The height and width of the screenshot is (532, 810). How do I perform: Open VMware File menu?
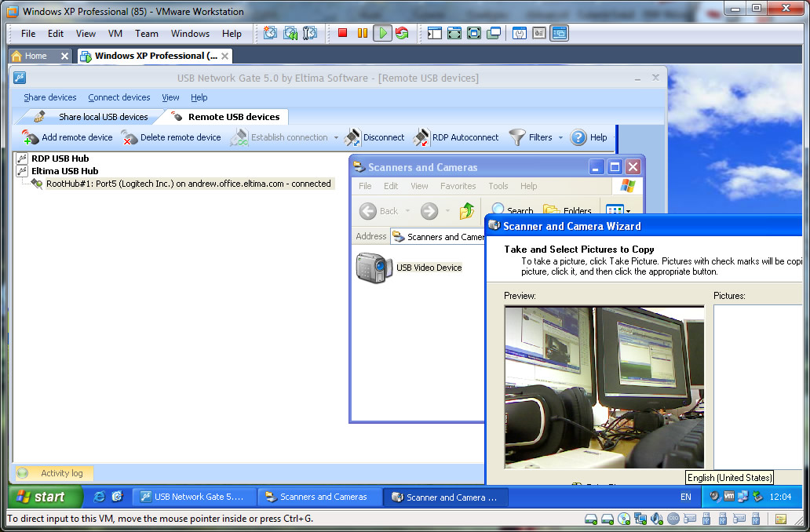pyautogui.click(x=28, y=34)
